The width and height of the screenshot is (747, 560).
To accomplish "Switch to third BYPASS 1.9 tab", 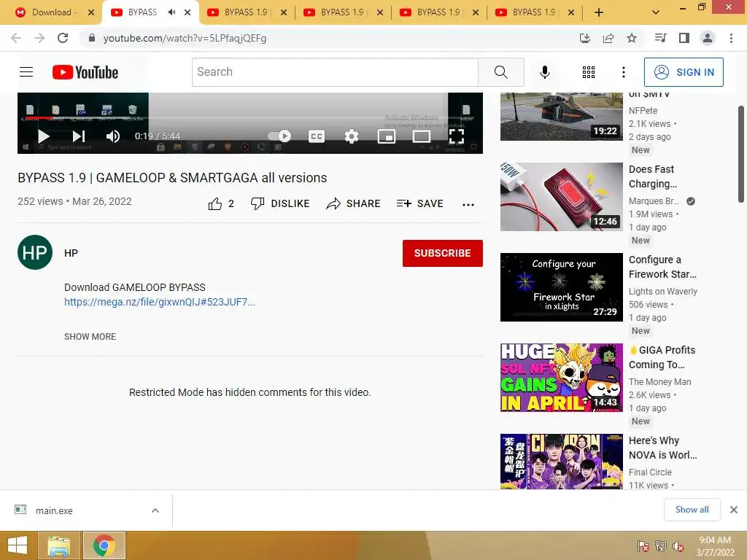I will coord(246,12).
